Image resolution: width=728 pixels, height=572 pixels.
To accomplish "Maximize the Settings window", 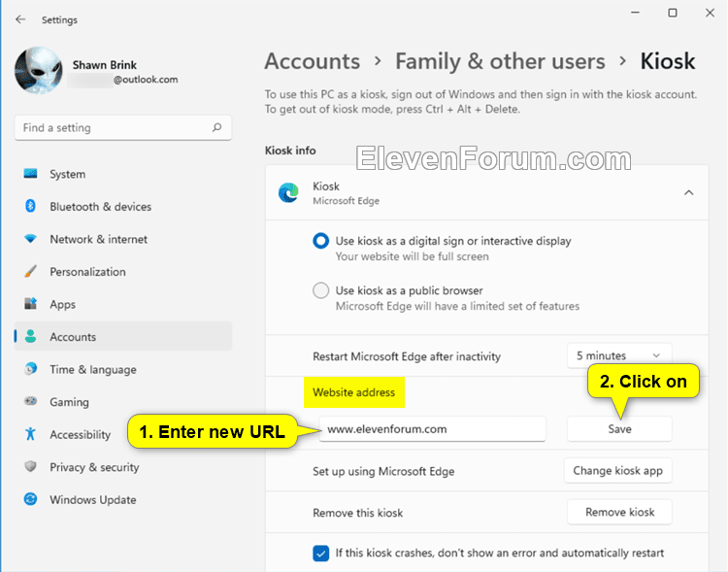I will click(x=673, y=13).
